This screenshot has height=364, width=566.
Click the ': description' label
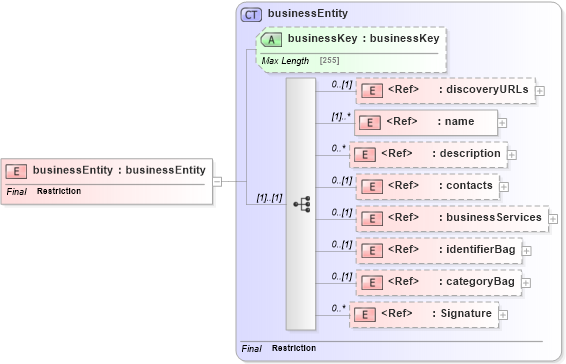click(x=466, y=153)
